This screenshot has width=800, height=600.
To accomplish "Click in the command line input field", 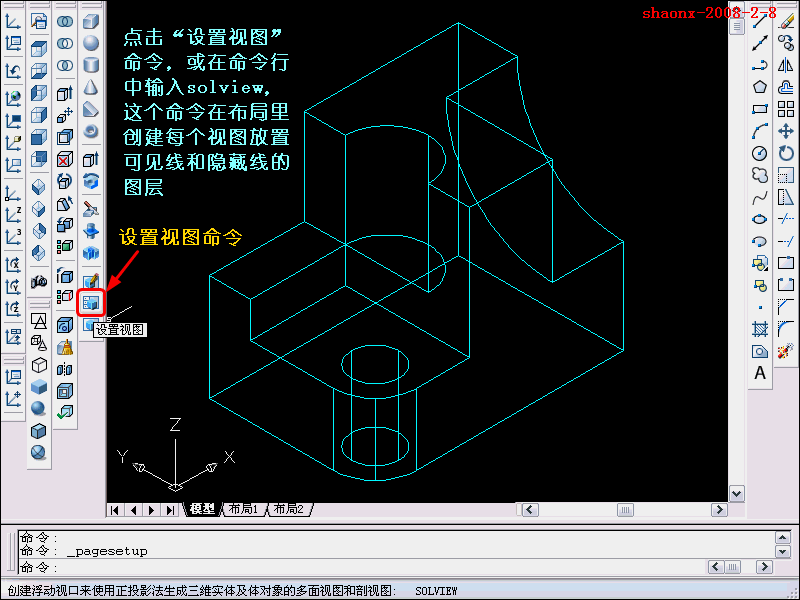I will point(362,567).
